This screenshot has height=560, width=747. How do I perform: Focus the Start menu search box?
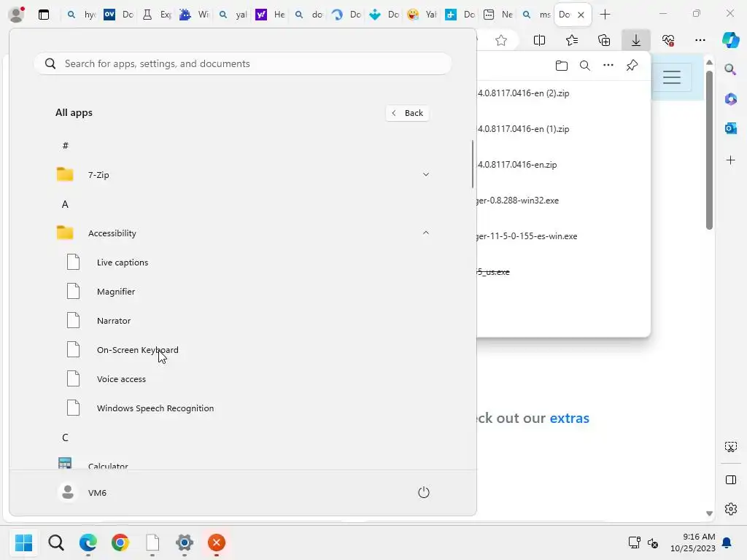pyautogui.click(x=242, y=63)
